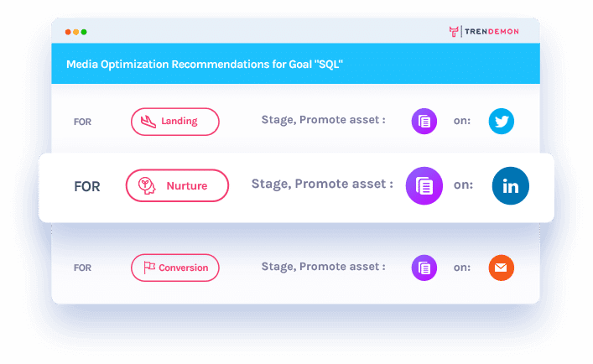Click the Media Optimization Recommendations header
Image resolution: width=593 pixels, height=364 pixels.
tap(195, 64)
